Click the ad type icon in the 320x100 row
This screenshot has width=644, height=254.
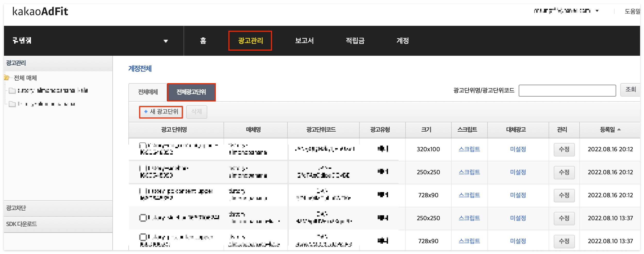click(x=383, y=149)
